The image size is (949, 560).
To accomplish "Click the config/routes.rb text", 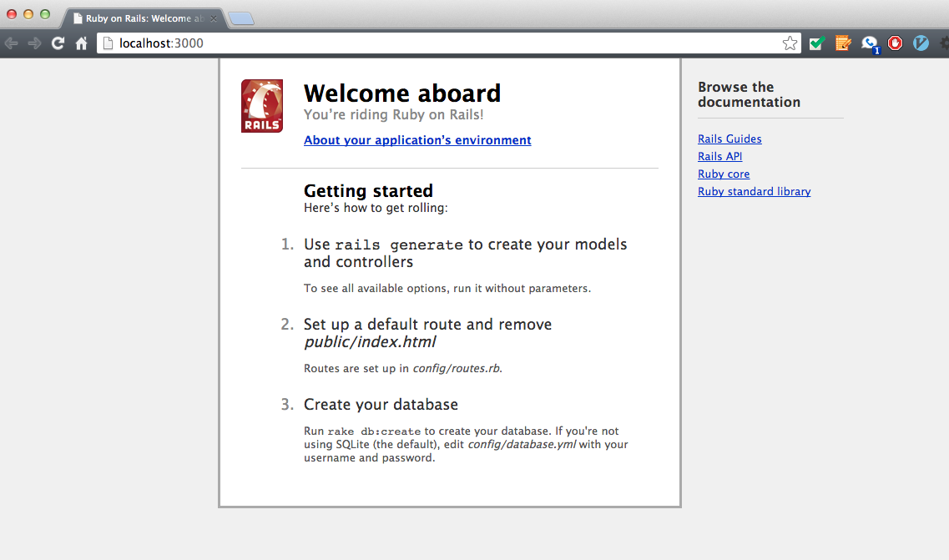I will (x=457, y=368).
